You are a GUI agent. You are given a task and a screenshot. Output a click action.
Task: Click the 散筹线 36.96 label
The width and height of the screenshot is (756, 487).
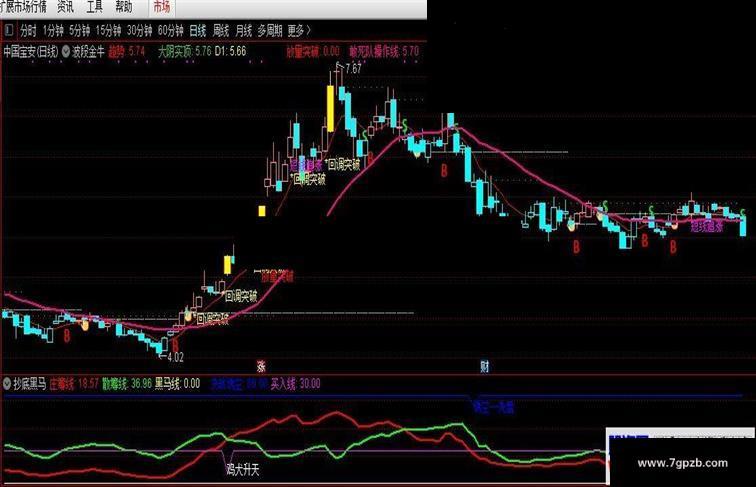point(127,384)
